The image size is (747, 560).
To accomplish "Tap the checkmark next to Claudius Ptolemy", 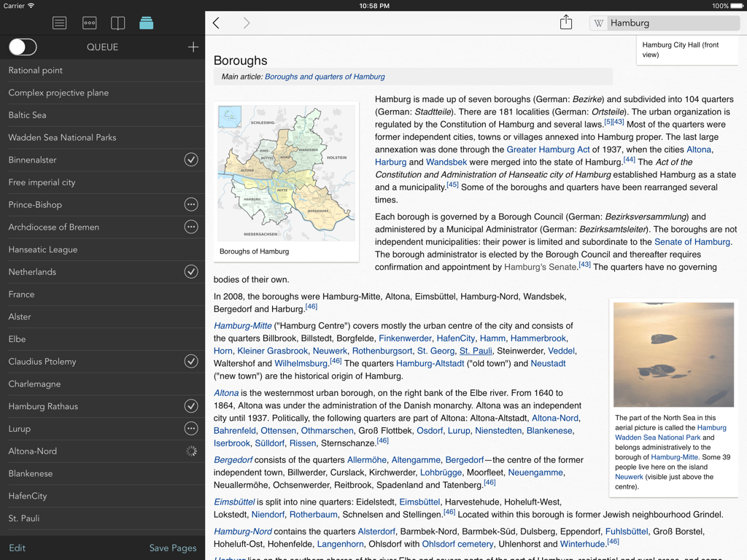I will [x=191, y=361].
